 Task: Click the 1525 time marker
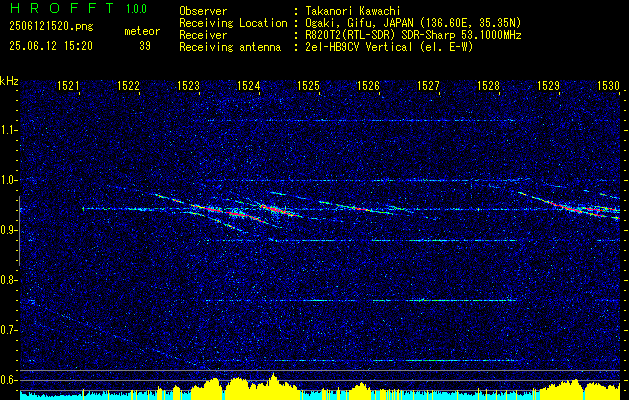point(308,85)
